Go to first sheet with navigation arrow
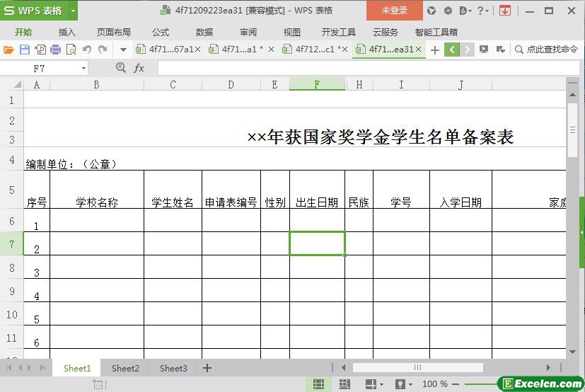 click(x=8, y=368)
